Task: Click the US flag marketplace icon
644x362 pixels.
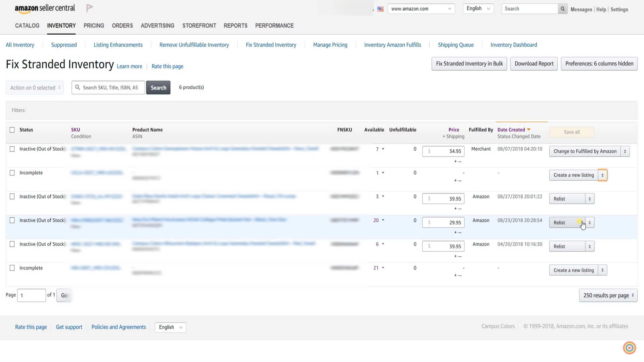Action: 380,9
